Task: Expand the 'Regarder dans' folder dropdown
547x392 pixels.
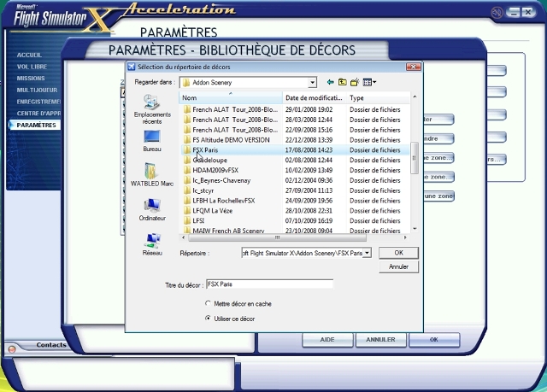Action: click(312, 83)
